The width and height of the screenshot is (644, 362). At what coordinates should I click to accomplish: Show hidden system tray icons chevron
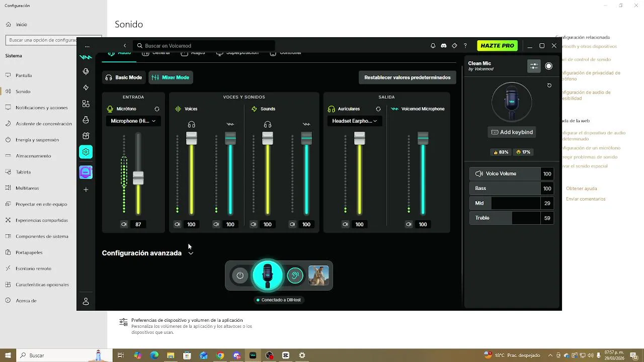point(550,355)
